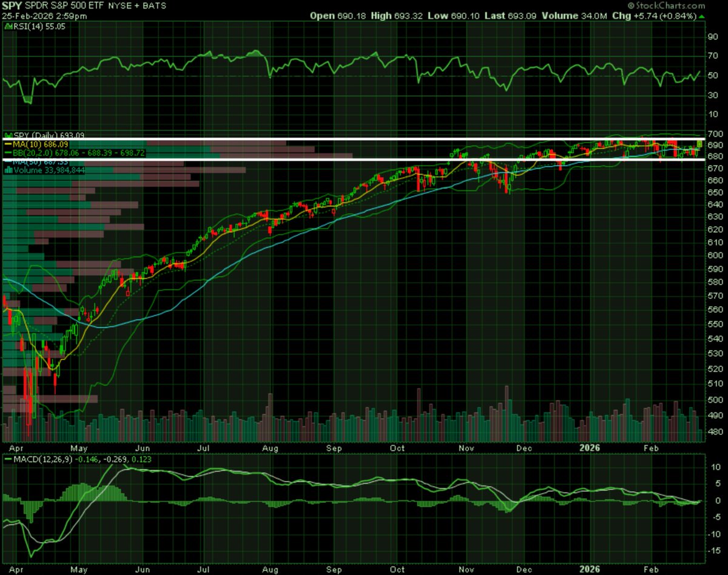Viewport: 728px width, 575px height.
Task: Click Oct under the volume bars
Action: click(x=398, y=448)
